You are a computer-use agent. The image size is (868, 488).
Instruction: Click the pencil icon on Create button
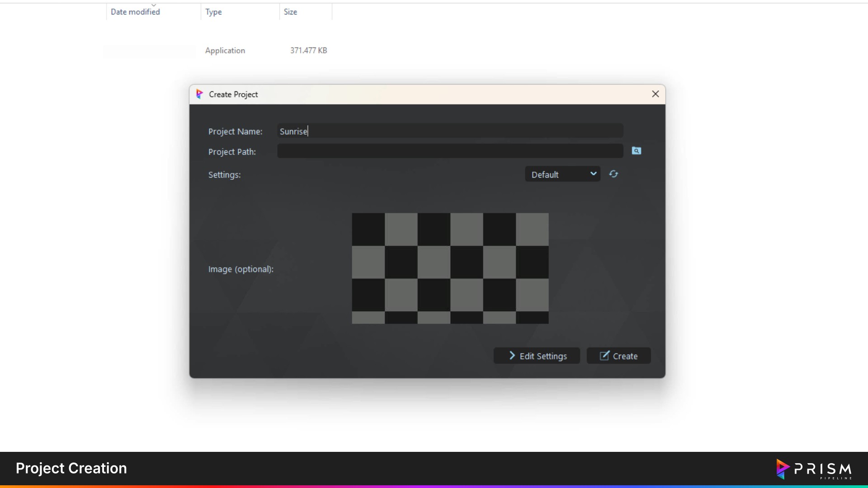tap(604, 356)
